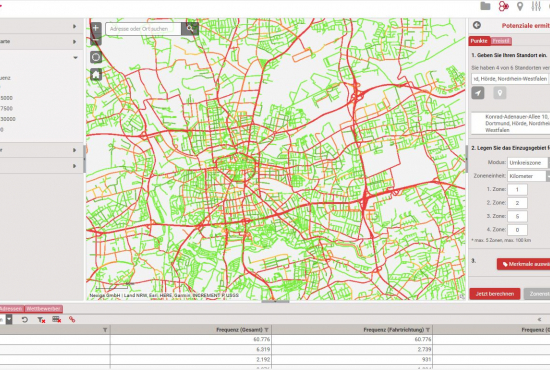The image size is (550, 370).
Task: Edit the 3. Zone value field
Action: click(x=517, y=216)
